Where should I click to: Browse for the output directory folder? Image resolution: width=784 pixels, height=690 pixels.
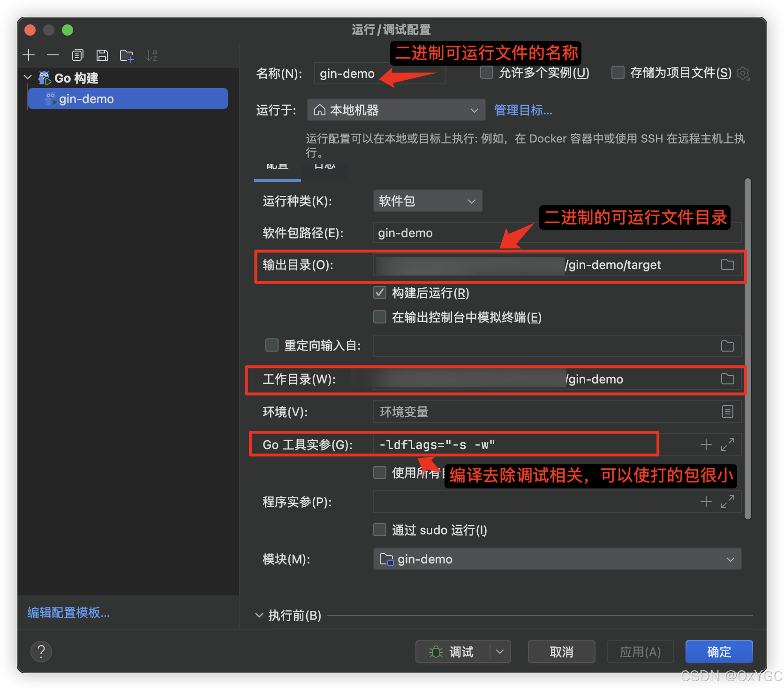point(727,265)
